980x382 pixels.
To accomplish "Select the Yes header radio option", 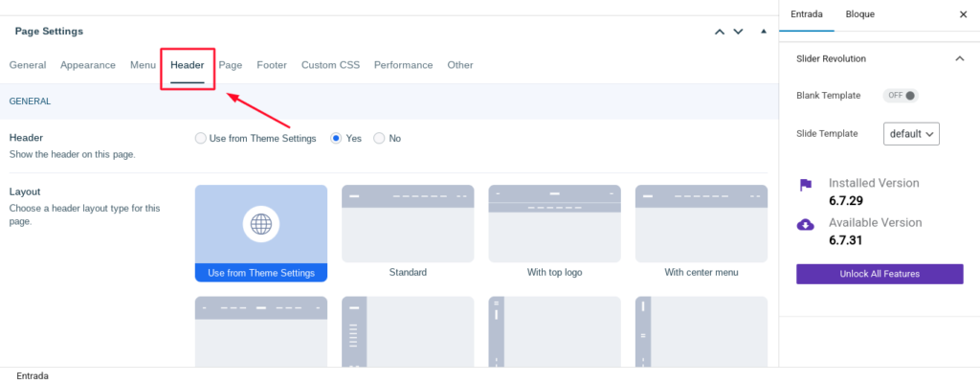I will [x=336, y=138].
